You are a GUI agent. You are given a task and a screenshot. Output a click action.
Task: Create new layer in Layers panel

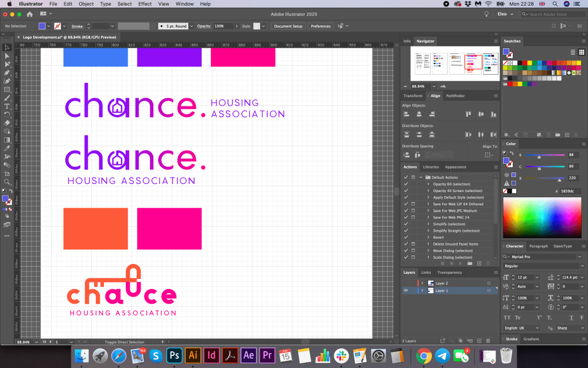pyautogui.click(x=478, y=341)
